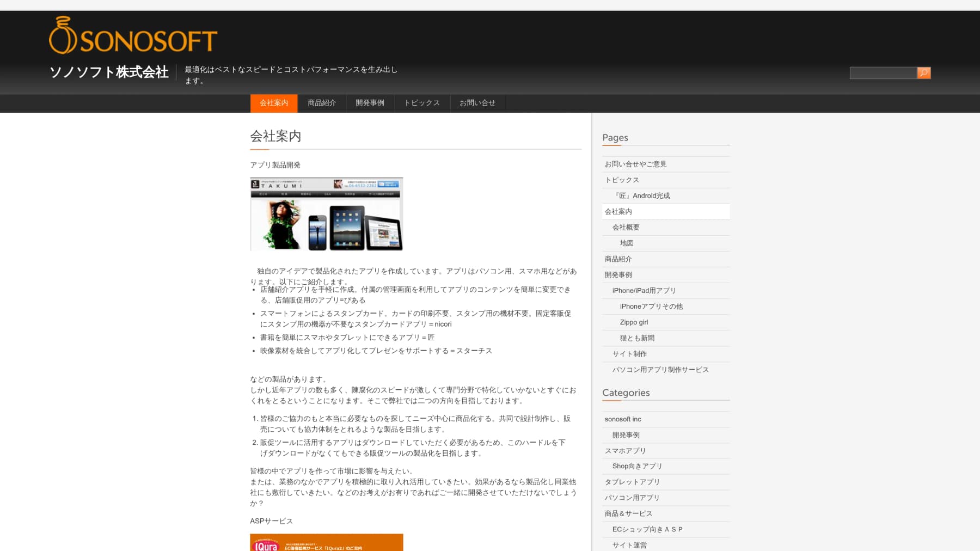Click the IQura orange banner image

coord(326,542)
